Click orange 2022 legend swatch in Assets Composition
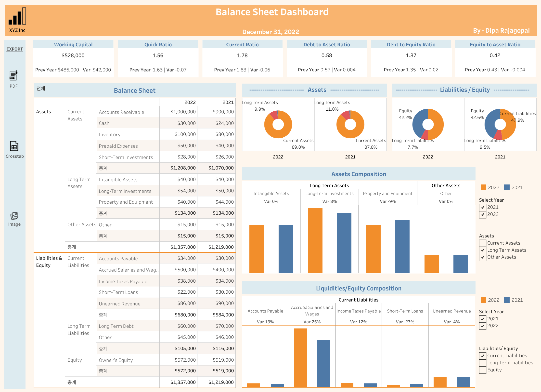The image size is (541, 392). pyautogui.click(x=483, y=187)
